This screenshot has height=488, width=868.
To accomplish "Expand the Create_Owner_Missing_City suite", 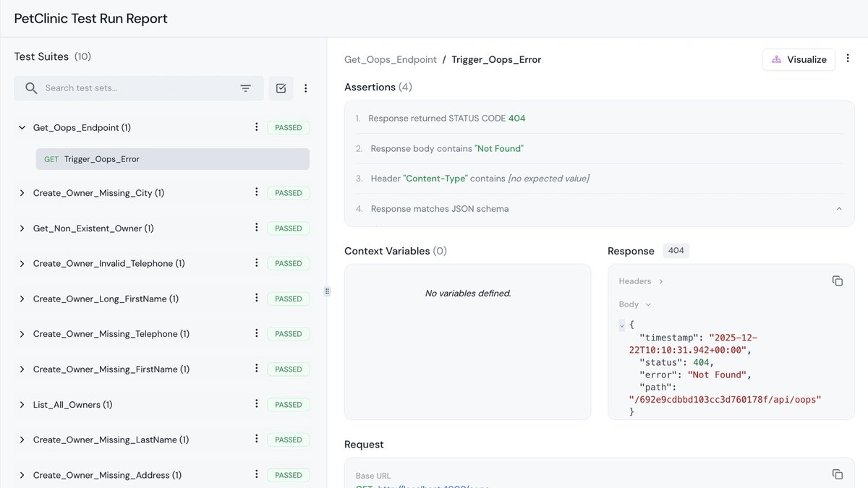I will [x=22, y=193].
